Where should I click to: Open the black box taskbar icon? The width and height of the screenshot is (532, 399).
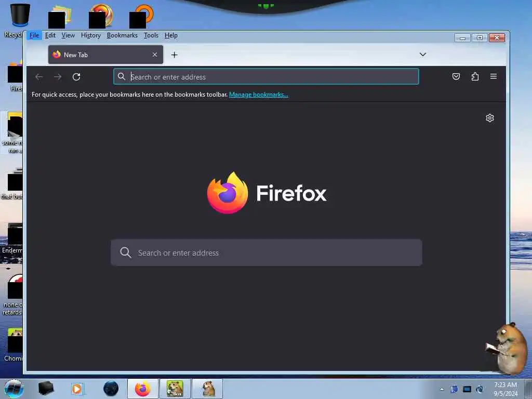click(x=46, y=389)
